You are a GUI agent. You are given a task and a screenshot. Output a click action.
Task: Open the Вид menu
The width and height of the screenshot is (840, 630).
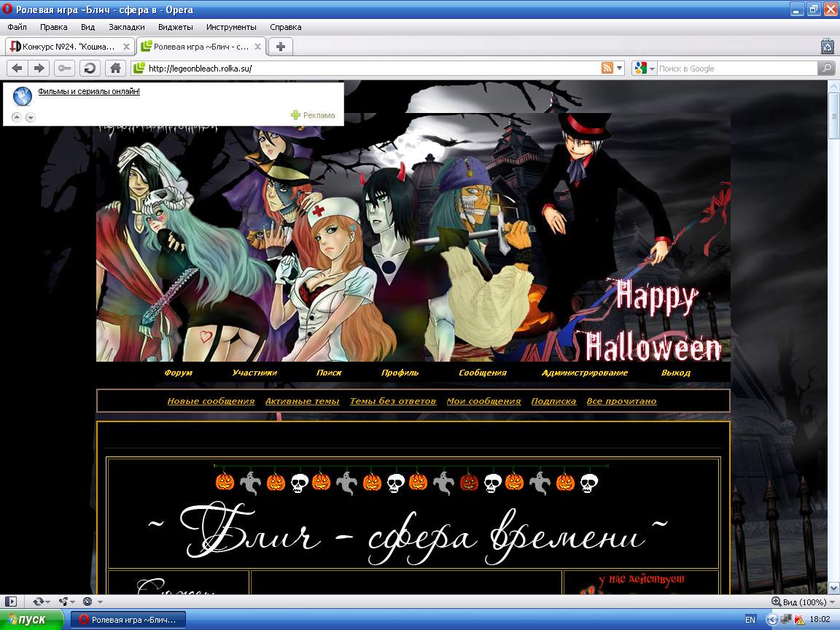coord(87,27)
